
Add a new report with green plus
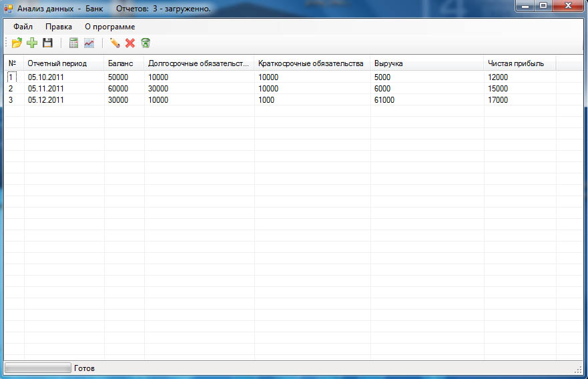32,43
